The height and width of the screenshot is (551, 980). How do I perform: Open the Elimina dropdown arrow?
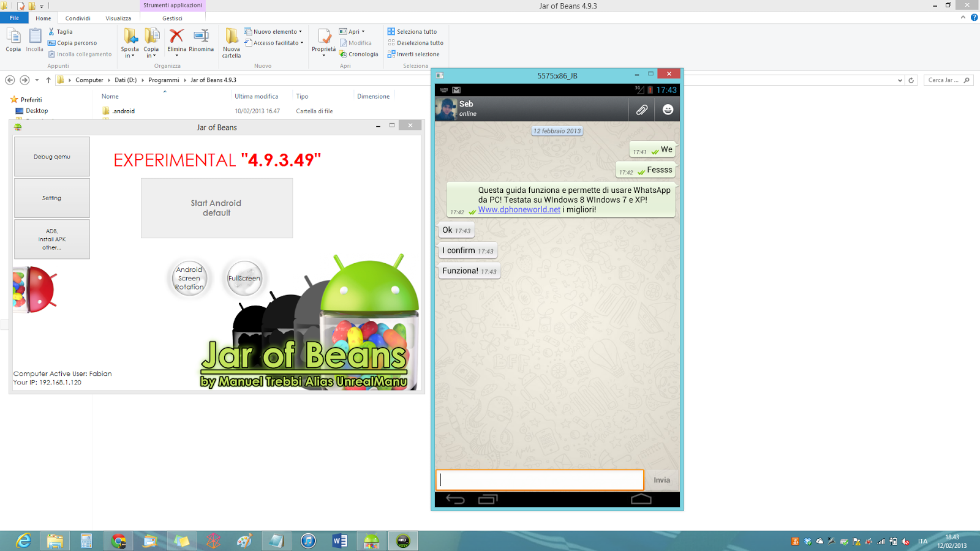(x=176, y=56)
